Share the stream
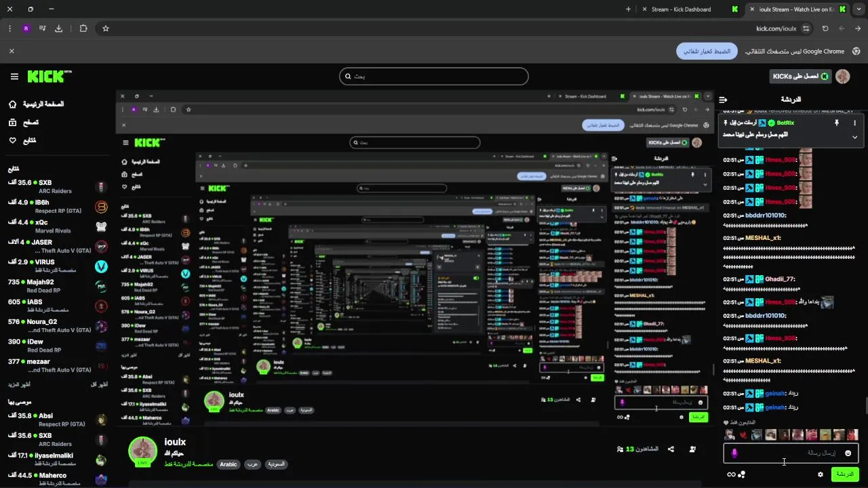The height and width of the screenshot is (488, 868). click(671, 449)
